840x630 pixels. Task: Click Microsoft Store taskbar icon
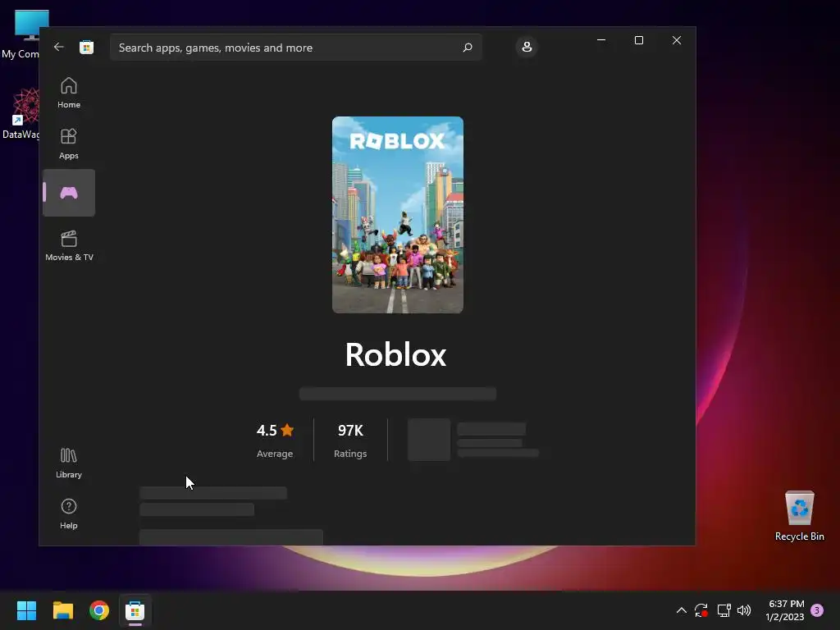coord(135,610)
